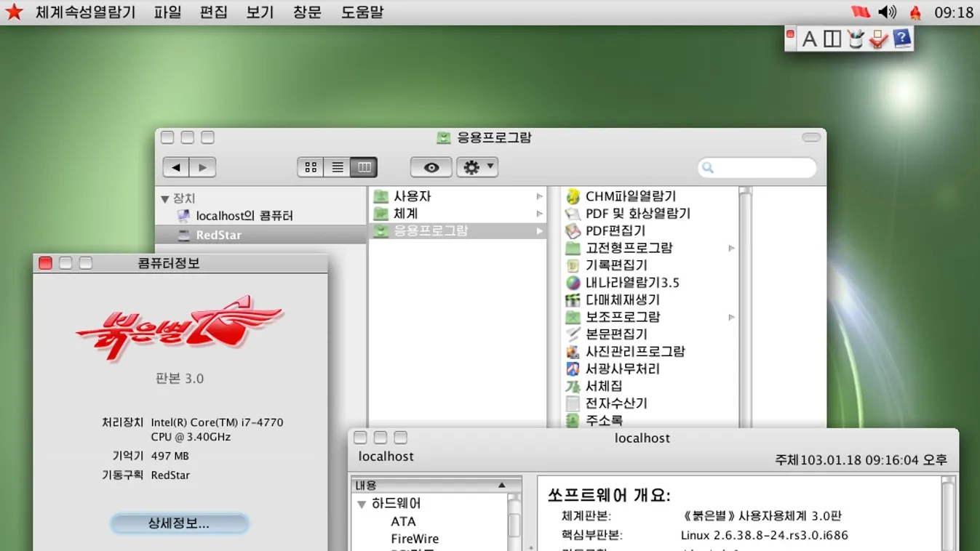Click the 본문편집기 icon
This screenshot has height=551, width=980.
573,334
